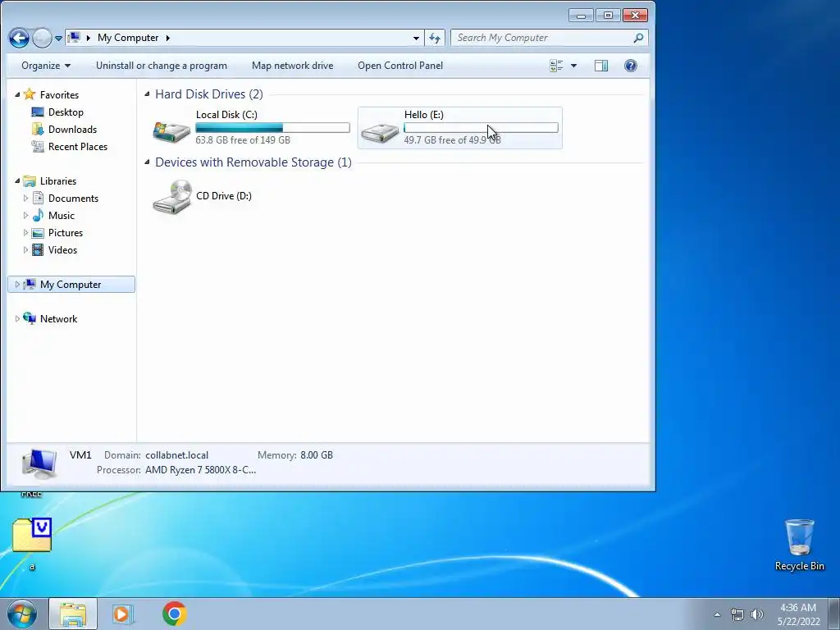Click the Hello (E:) capacity bar
840x630 pixels.
(481, 127)
